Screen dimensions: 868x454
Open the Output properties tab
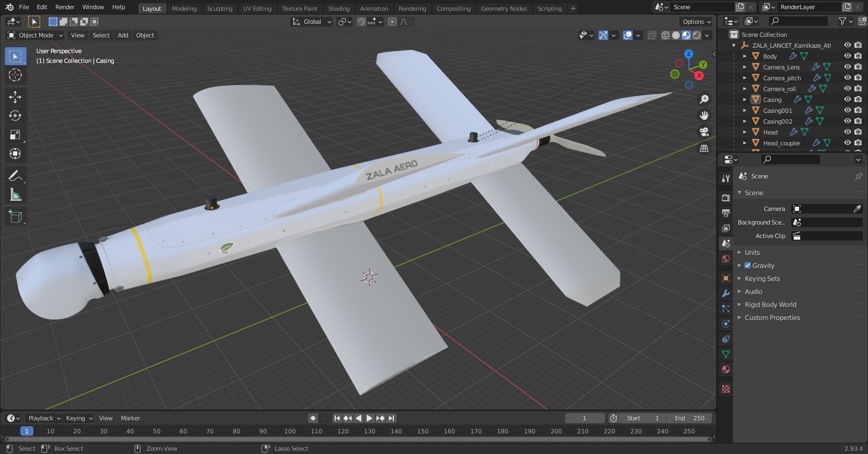coord(726,213)
